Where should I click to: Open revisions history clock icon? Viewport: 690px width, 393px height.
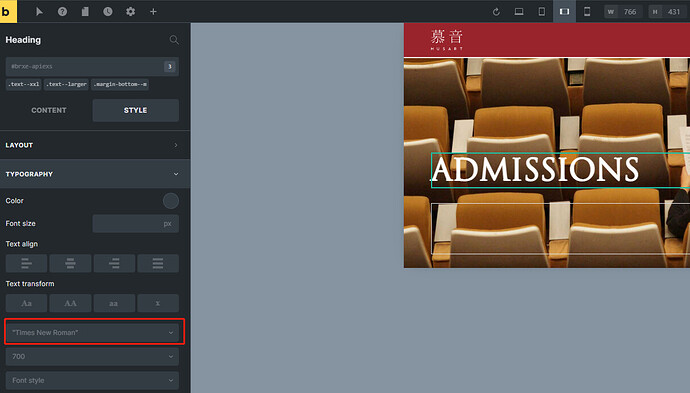pos(108,12)
